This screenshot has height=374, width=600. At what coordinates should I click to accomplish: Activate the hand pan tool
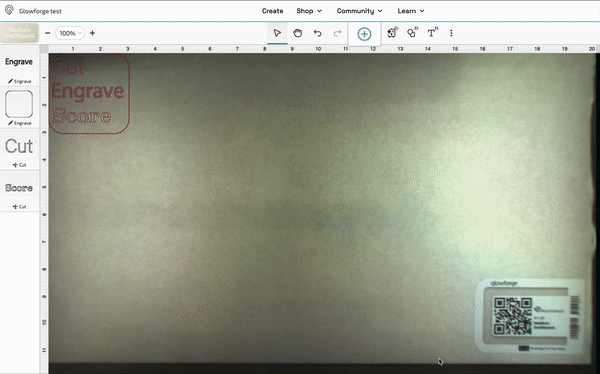pos(297,33)
